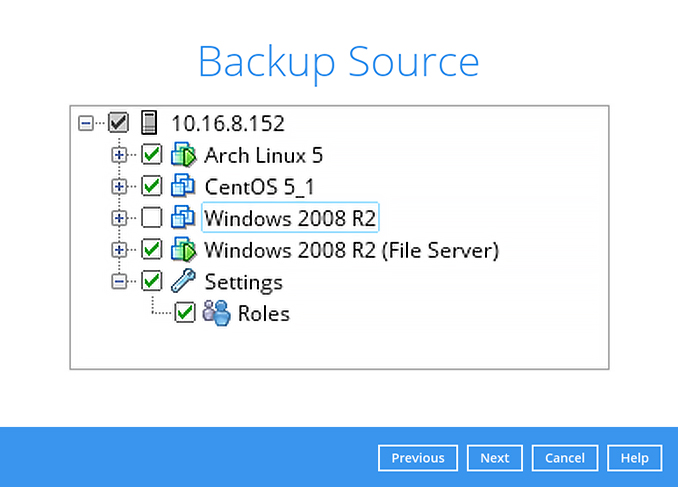Select Windows 2008 R2 (File Server) label
The height and width of the screenshot is (487, 678).
point(352,250)
